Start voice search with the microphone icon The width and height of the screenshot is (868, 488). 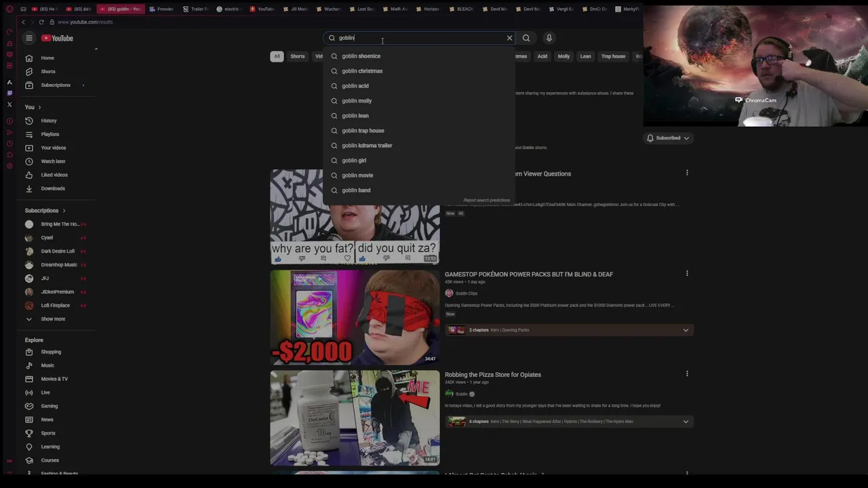(549, 38)
